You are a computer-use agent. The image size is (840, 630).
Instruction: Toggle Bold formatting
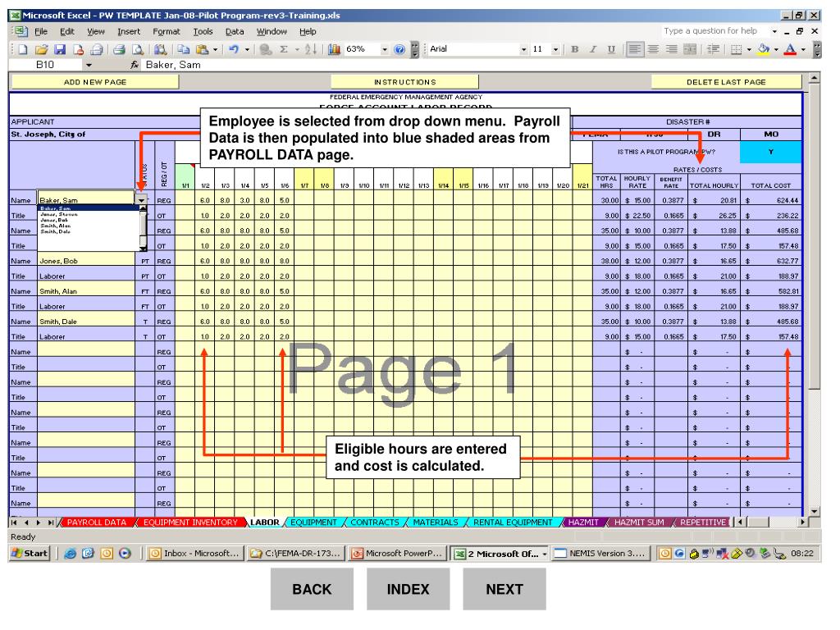click(x=574, y=49)
